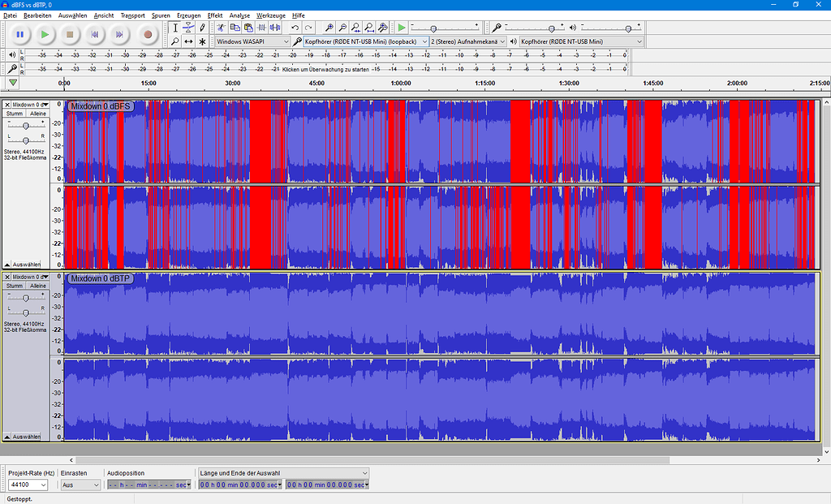Mute the Mixdown 0 dBTP track (Stumm)
831x504 pixels.
(15, 286)
